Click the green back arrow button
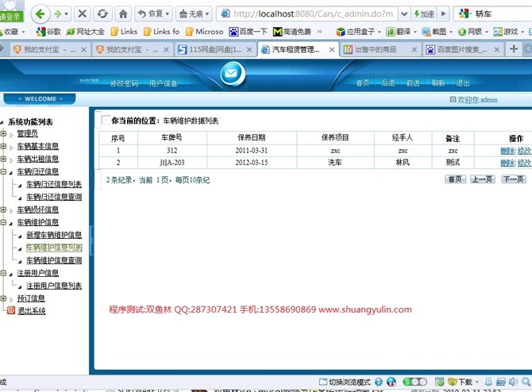 [x=40, y=14]
